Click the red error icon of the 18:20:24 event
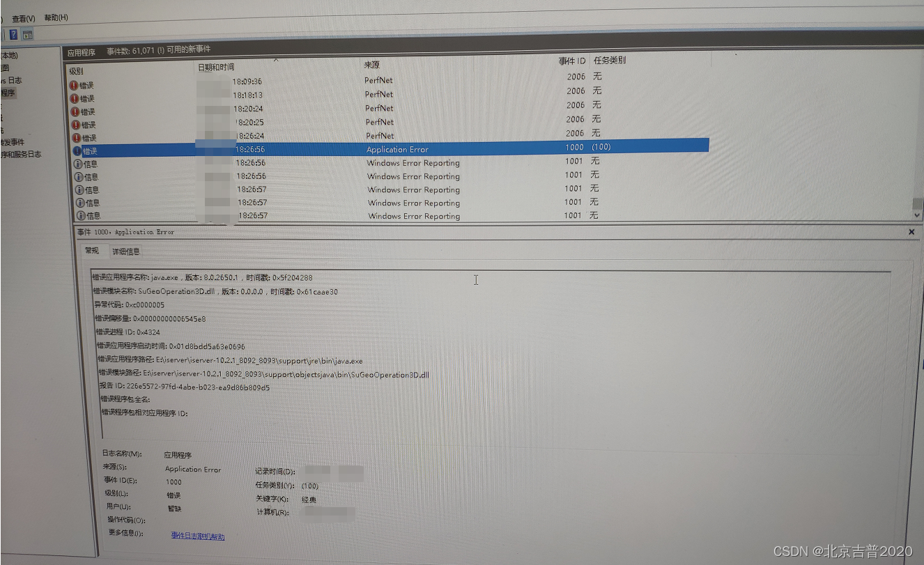 tap(75, 111)
